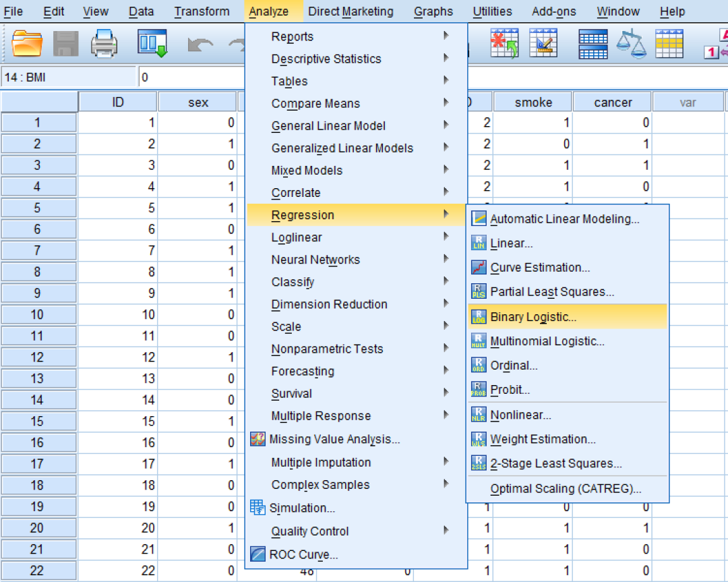The image size is (728, 582).
Task: Select Optimal Scaling (CATREG)
Action: pos(568,489)
